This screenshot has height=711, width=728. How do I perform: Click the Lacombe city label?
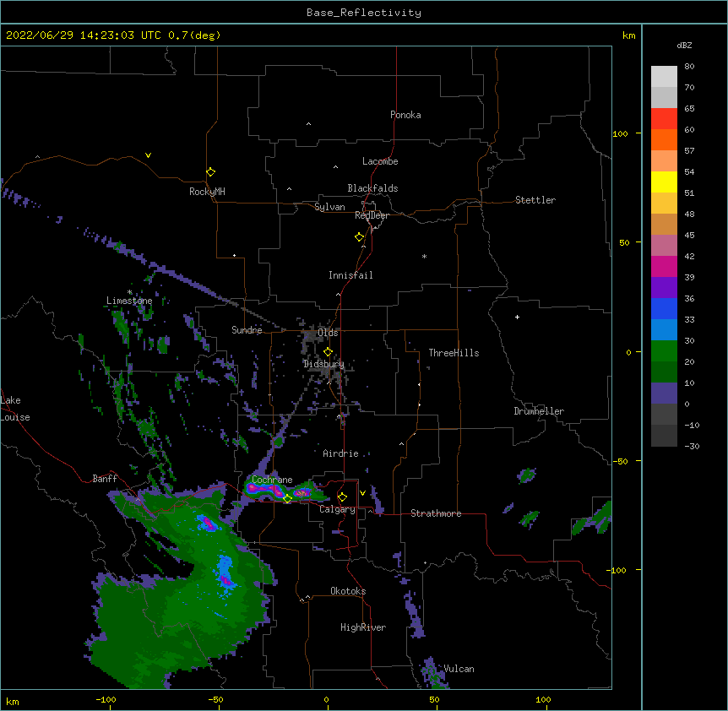[380, 161]
